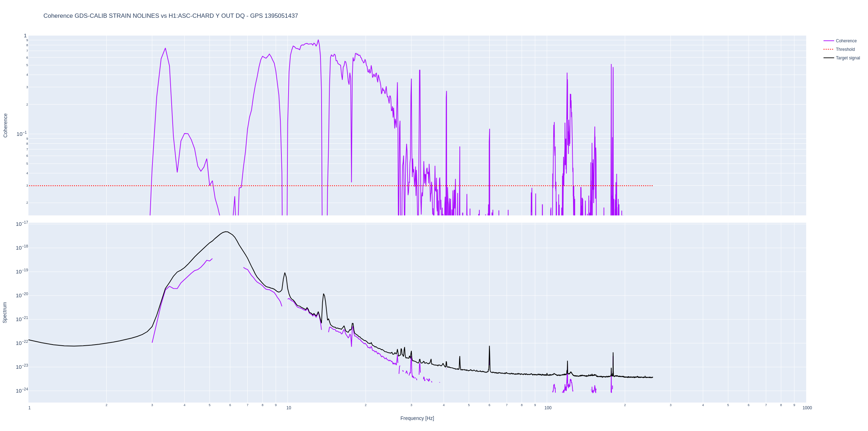Image resolution: width=868 pixels, height=431 pixels.
Task: Click the red dotted Threshold legend swatch
Action: [x=829, y=49]
